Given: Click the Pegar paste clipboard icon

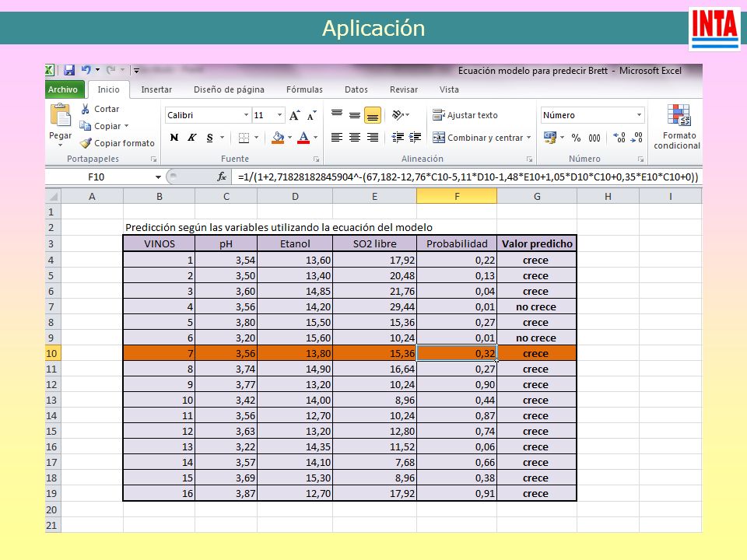Looking at the screenshot, I should pos(61,116).
